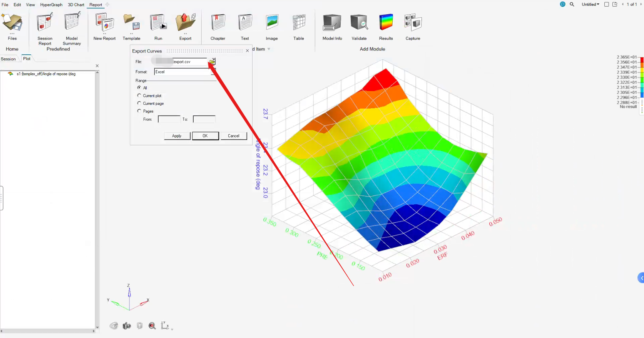Open the File menu

pyautogui.click(x=5, y=5)
